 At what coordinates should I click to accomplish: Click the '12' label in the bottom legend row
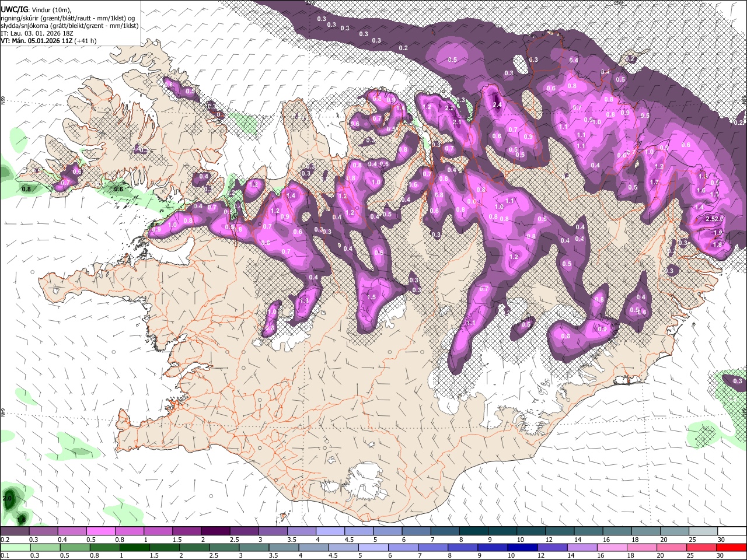(x=541, y=555)
